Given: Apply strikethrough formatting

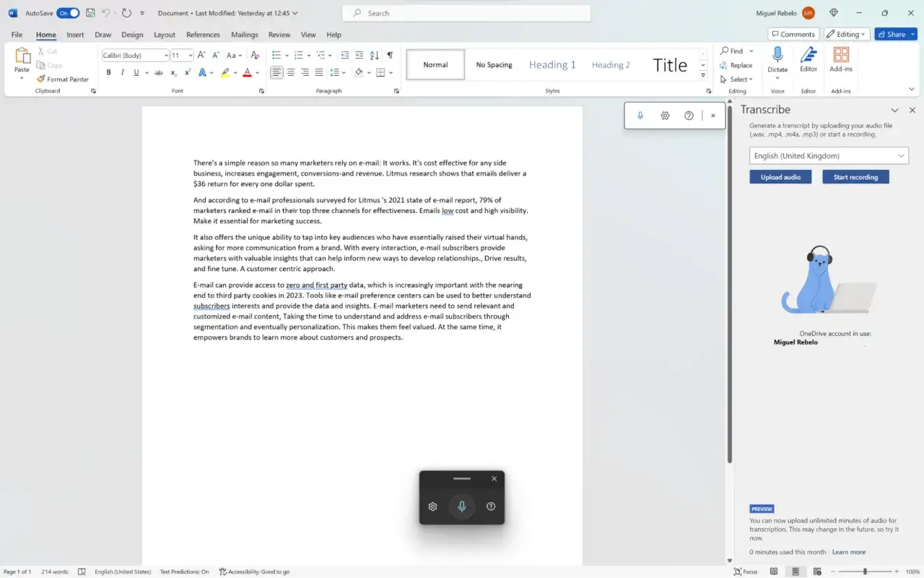Looking at the screenshot, I should click(x=158, y=72).
